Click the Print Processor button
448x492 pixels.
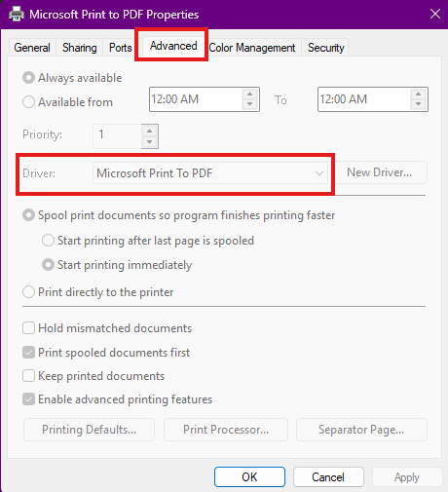click(x=226, y=430)
